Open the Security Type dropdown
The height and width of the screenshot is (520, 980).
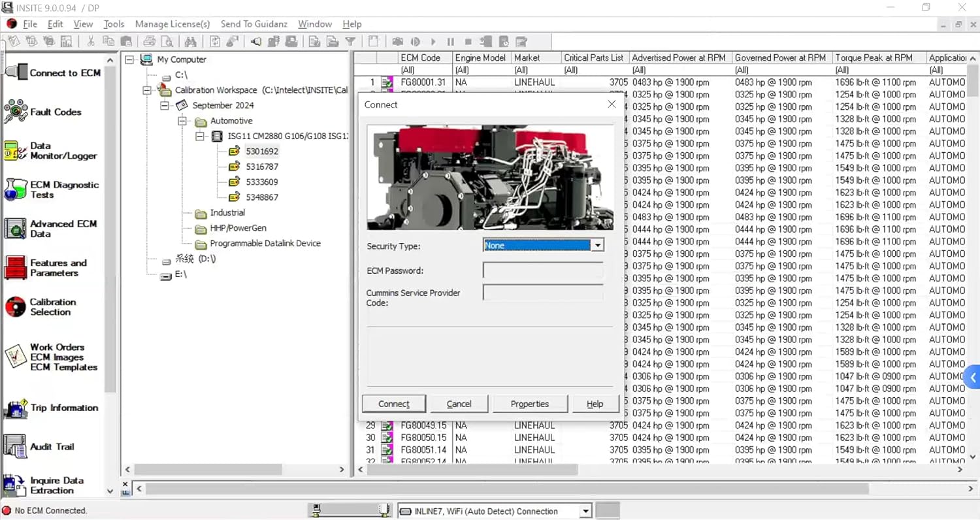596,245
